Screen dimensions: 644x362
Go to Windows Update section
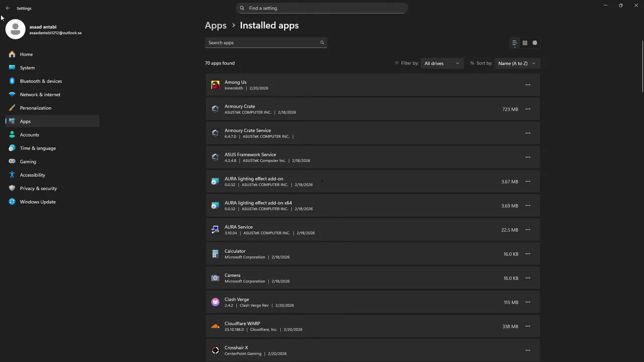click(38, 202)
